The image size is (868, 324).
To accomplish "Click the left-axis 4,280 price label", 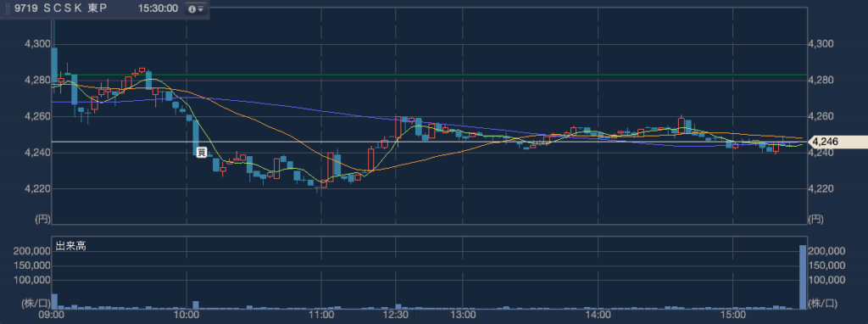I will tap(37, 81).
